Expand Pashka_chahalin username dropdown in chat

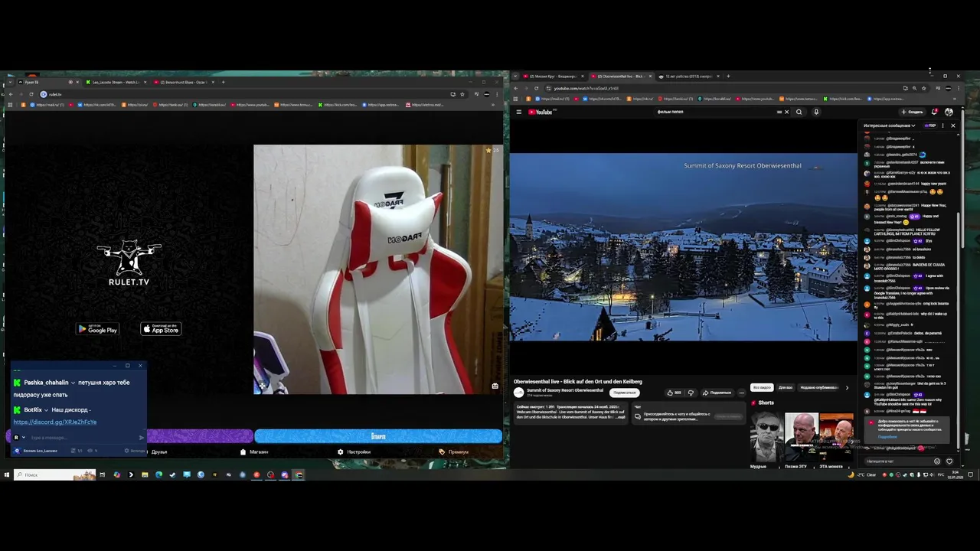pyautogui.click(x=73, y=383)
